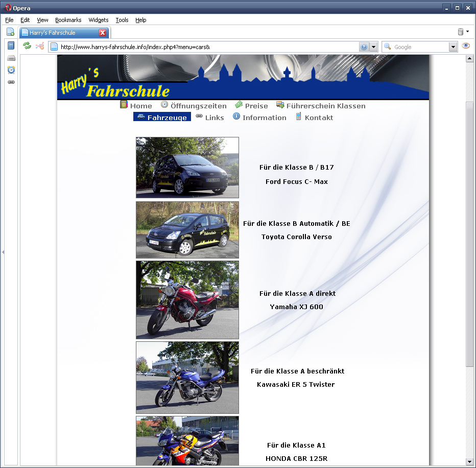This screenshot has height=468, width=476.
Task: Click the Preise money icon
Action: tap(239, 105)
